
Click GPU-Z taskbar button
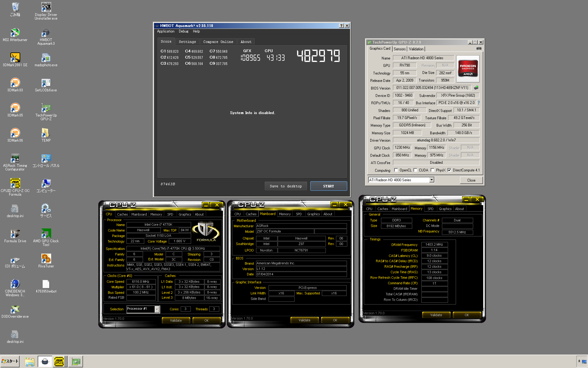coord(76,362)
